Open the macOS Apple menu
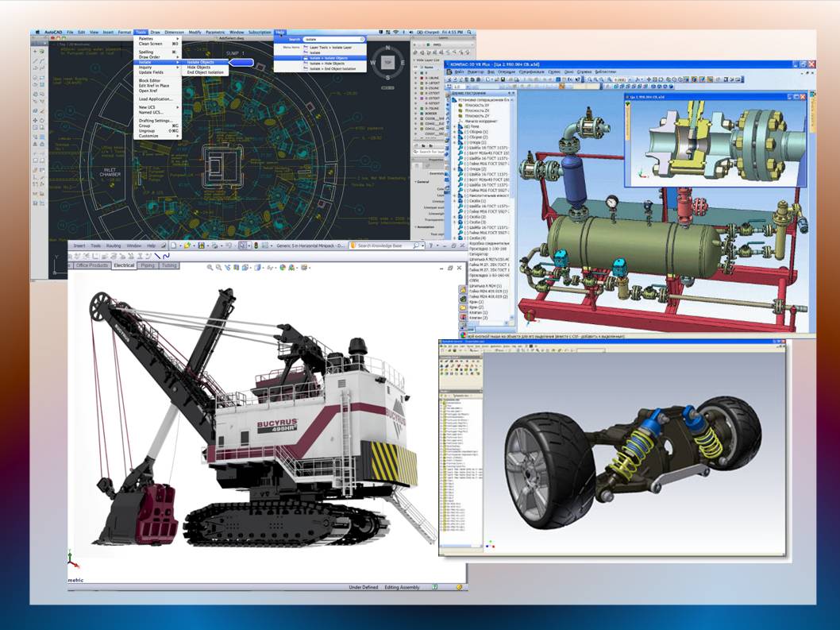 click(x=37, y=32)
